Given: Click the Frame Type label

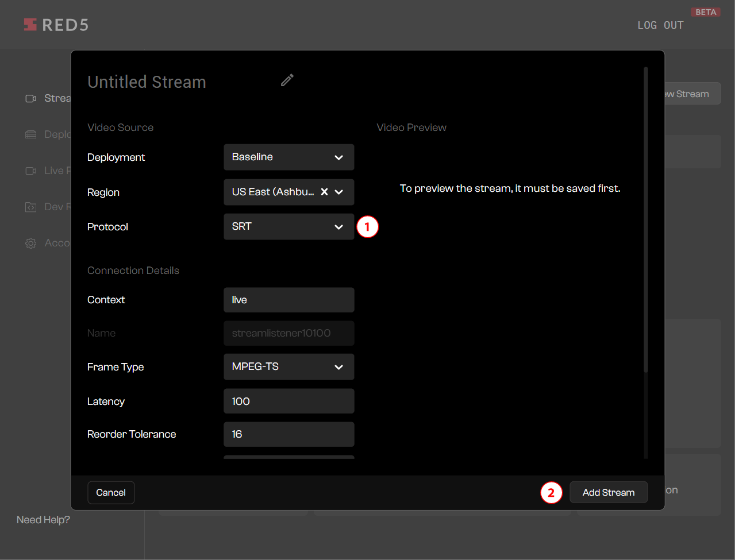Looking at the screenshot, I should click(116, 367).
